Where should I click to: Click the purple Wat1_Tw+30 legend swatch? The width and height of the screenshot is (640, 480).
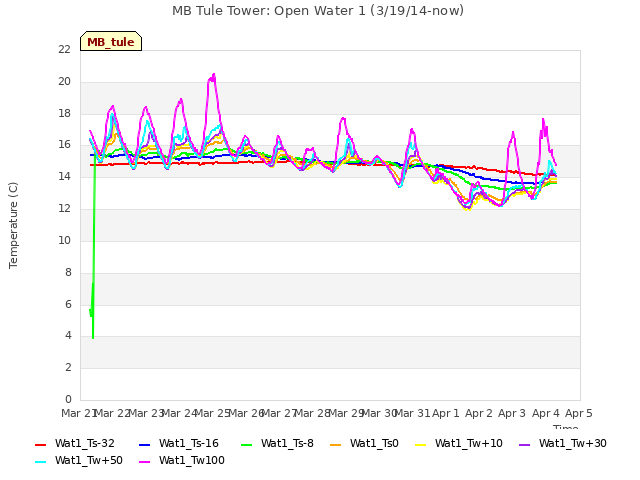tap(524, 444)
